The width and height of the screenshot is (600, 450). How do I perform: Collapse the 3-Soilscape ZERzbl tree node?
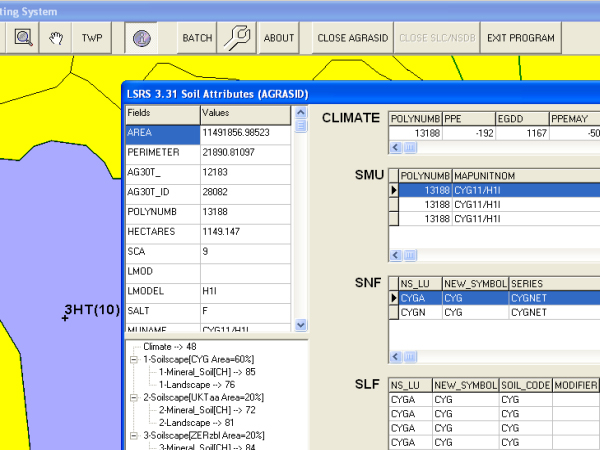(x=134, y=435)
